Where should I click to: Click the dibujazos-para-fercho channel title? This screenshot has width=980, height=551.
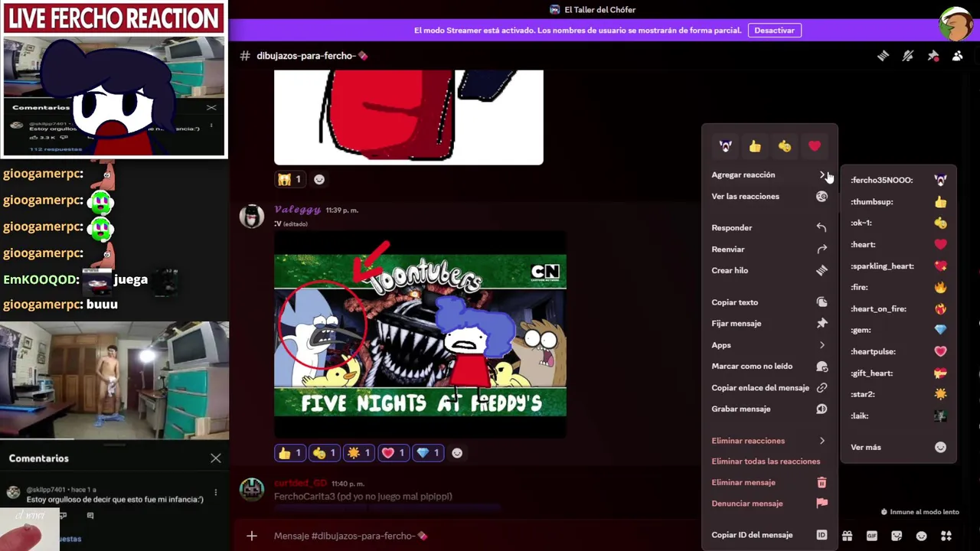(312, 56)
